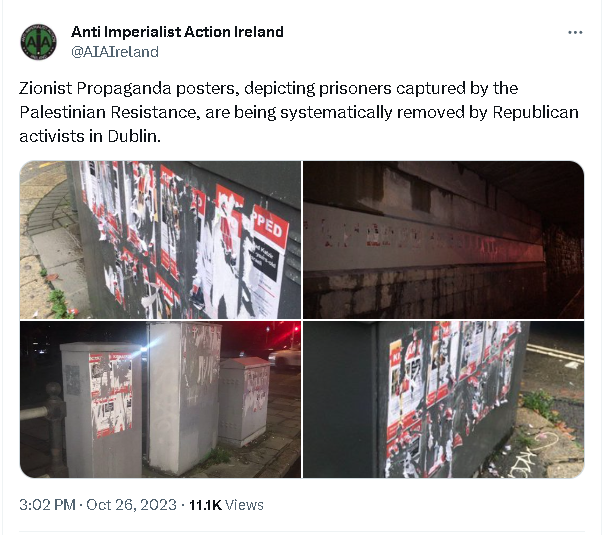Click the red traffic light in night photo
Image resolution: width=606 pixels, height=535 pixels.
click(298, 328)
